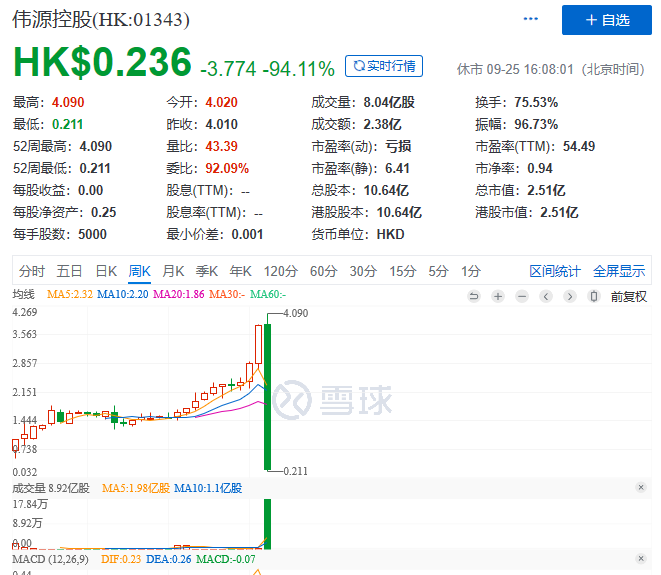Click the 市净率 value 0.94

[x=540, y=168]
